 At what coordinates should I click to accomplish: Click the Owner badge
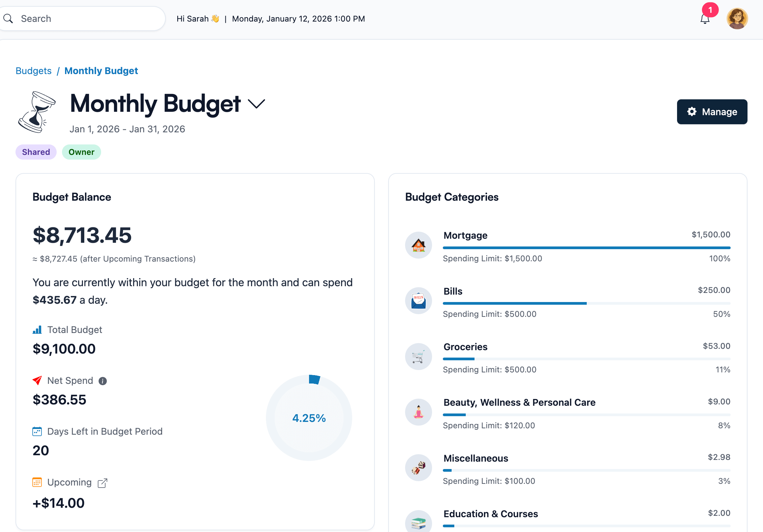point(81,152)
